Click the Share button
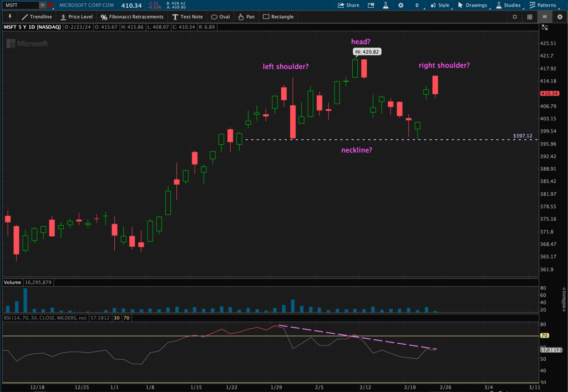 pyautogui.click(x=348, y=5)
